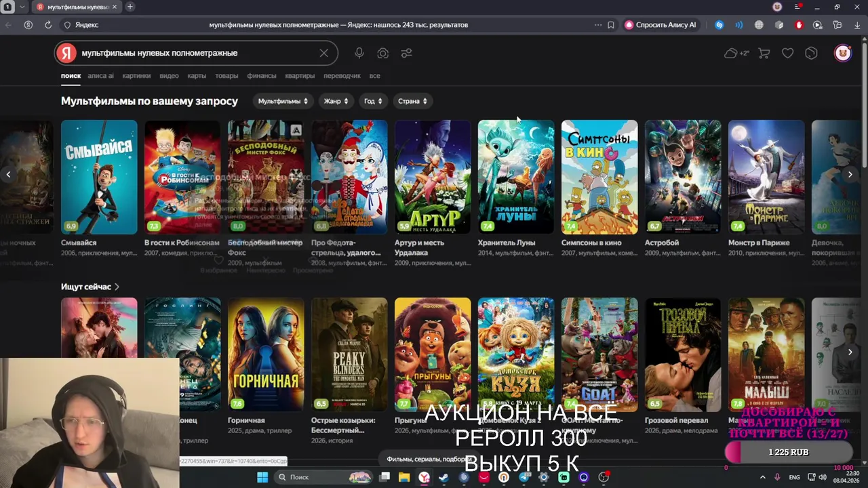
Task: Click the Windows taskbar Поиск box
Action: click(x=323, y=477)
